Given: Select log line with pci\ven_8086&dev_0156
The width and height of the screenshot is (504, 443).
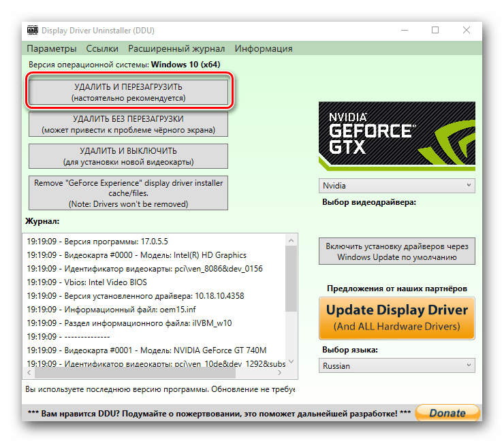Looking at the screenshot, I should click(144, 269).
